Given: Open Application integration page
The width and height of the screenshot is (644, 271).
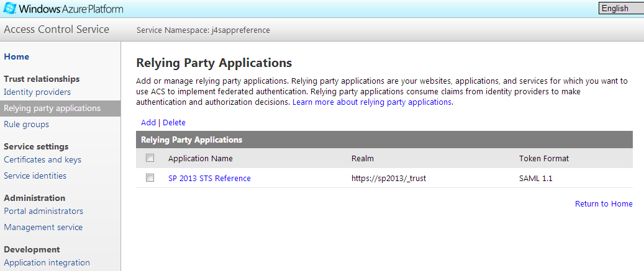Looking at the screenshot, I should (x=47, y=262).
